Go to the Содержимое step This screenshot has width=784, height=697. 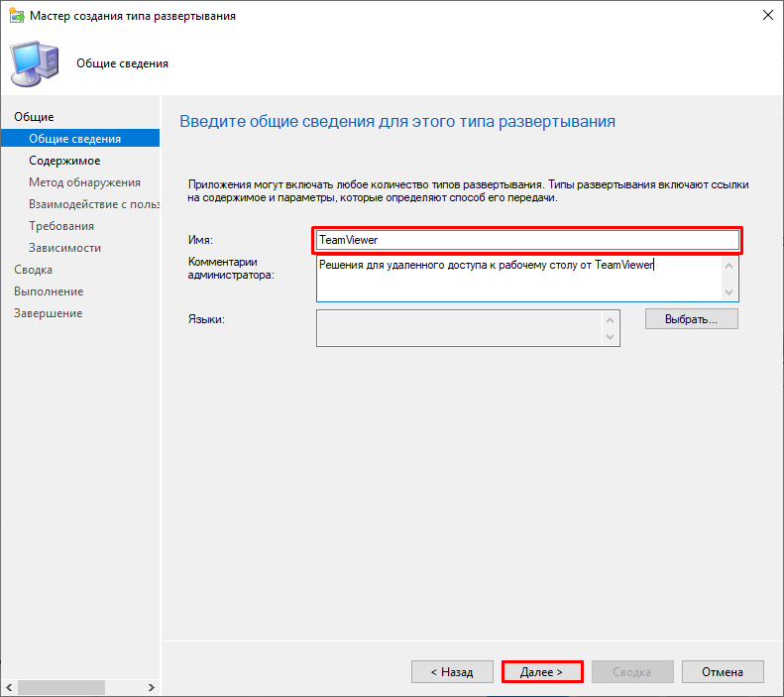pyautogui.click(x=64, y=161)
